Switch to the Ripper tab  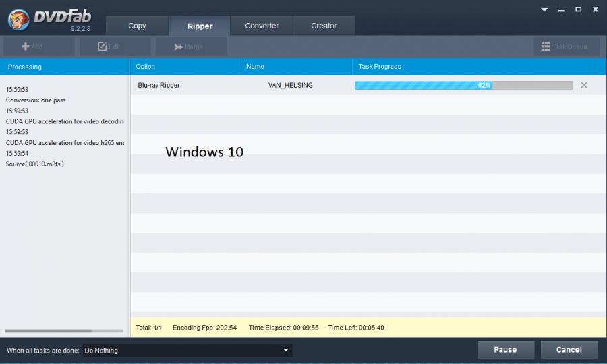tap(200, 26)
